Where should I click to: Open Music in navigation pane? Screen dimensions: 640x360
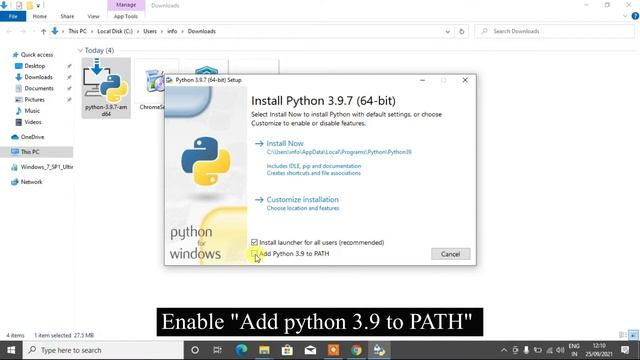click(x=32, y=111)
